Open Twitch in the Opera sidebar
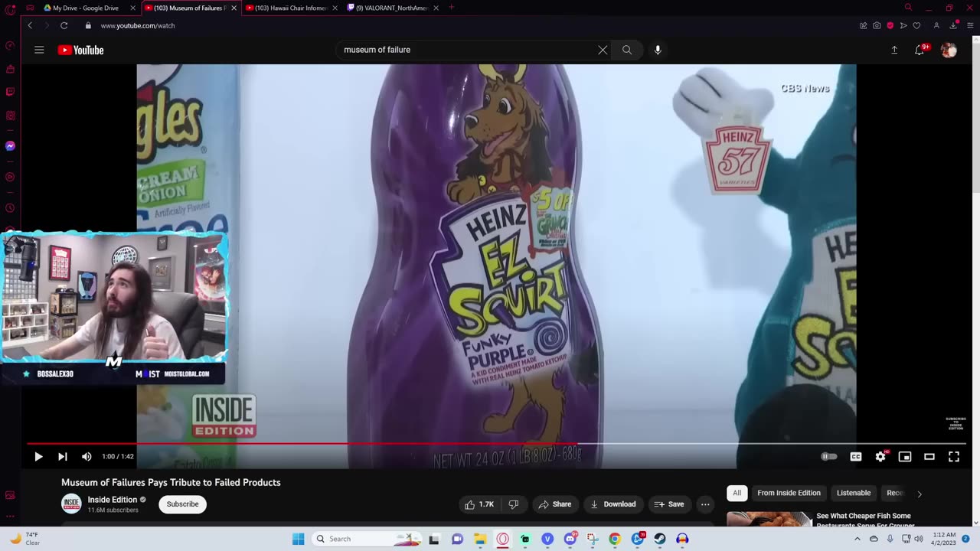This screenshot has height=551, width=980. (x=10, y=92)
